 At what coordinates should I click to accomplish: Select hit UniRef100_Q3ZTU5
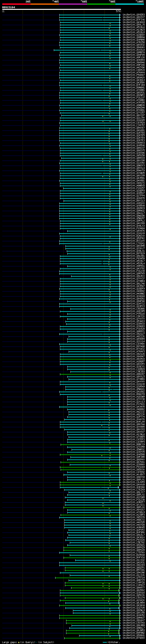[133, 608]
